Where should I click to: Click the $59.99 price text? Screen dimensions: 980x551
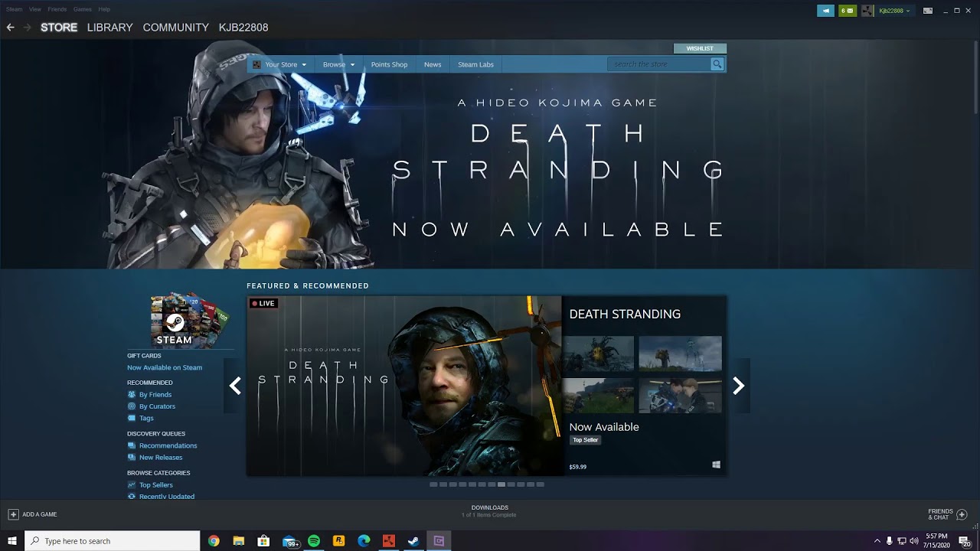pos(578,467)
